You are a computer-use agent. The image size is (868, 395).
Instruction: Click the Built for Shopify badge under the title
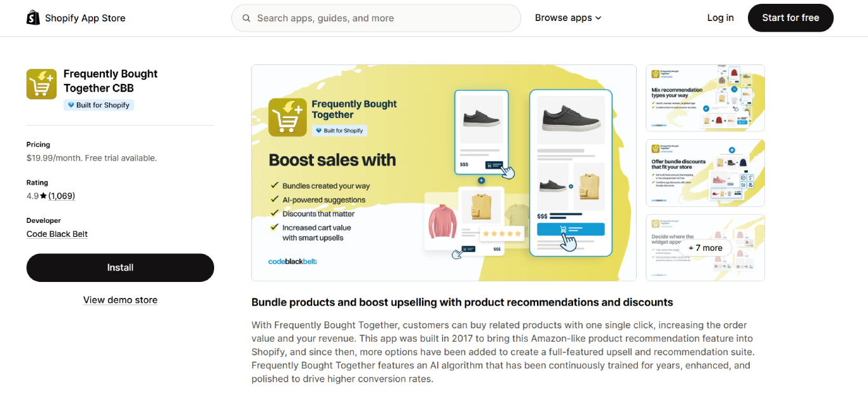pyautogui.click(x=98, y=105)
